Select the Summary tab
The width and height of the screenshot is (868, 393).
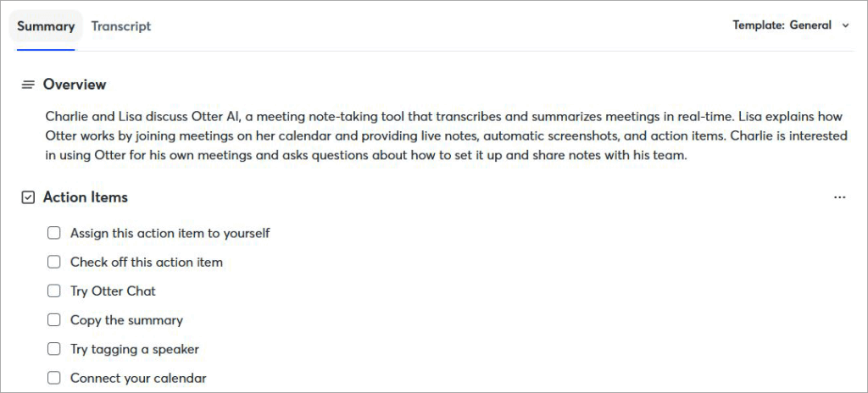coord(46,26)
